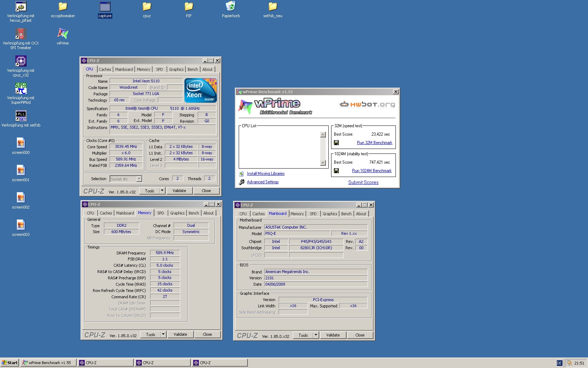Click the DE language indicator in tray
Image resolution: width=588 pixels, height=368 pixels.
pyautogui.click(x=559, y=363)
